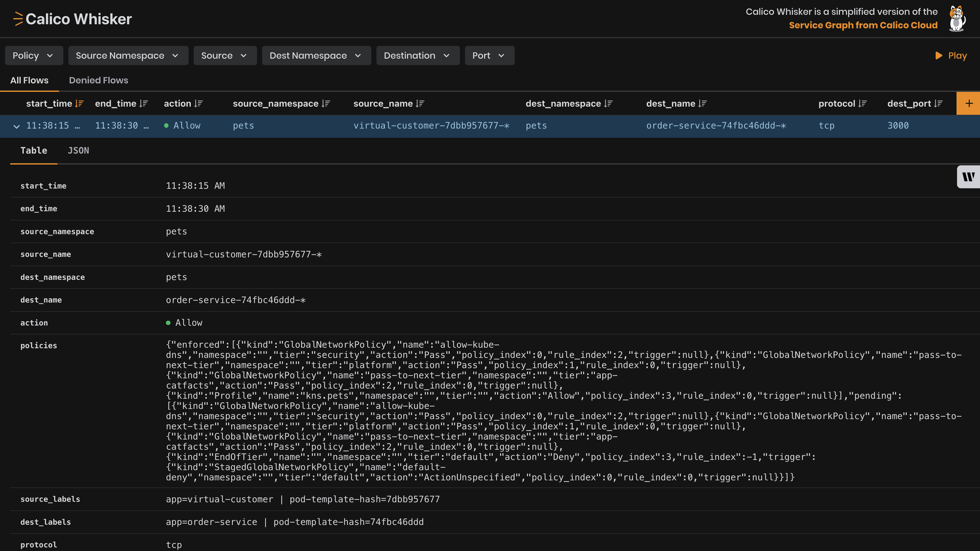Sort by dest_port column icon
This screenshot has width=980, height=551.
click(938, 103)
